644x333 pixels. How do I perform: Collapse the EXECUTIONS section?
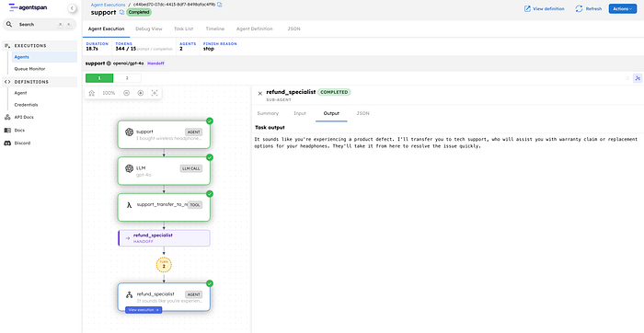[40, 46]
